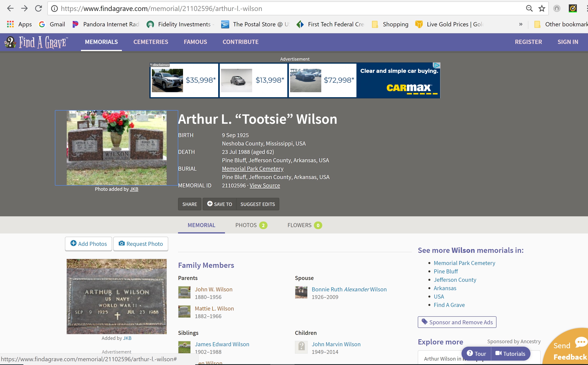Click SIGN IN in the header
588x365 pixels.
pos(568,42)
